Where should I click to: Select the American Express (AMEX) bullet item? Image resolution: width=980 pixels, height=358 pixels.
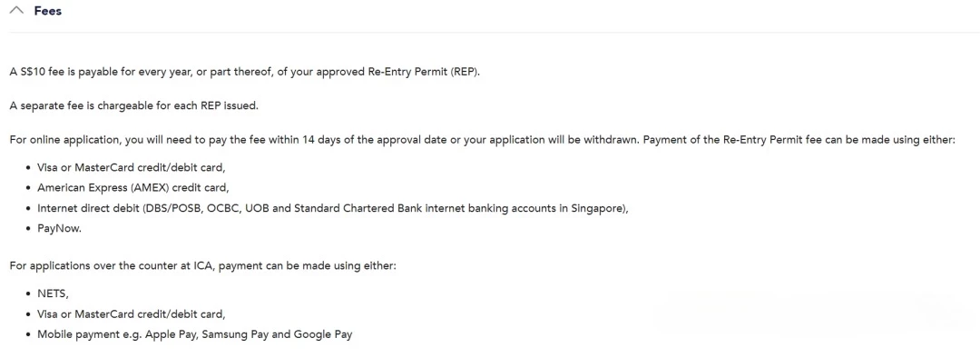[133, 187]
